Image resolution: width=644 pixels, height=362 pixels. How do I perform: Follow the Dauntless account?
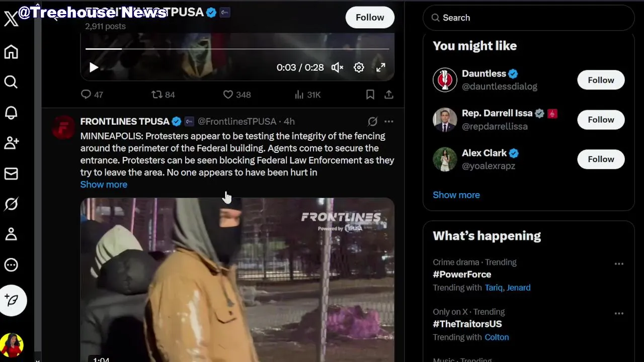click(x=601, y=80)
